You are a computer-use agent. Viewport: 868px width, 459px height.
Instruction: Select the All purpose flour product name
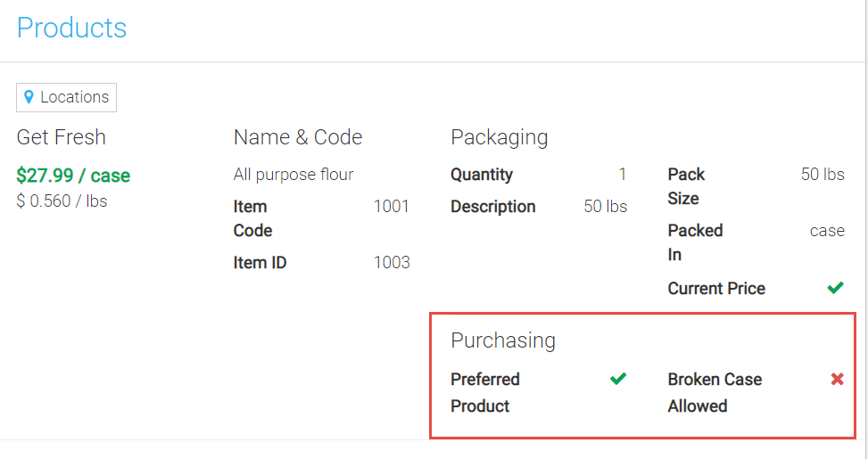click(293, 175)
